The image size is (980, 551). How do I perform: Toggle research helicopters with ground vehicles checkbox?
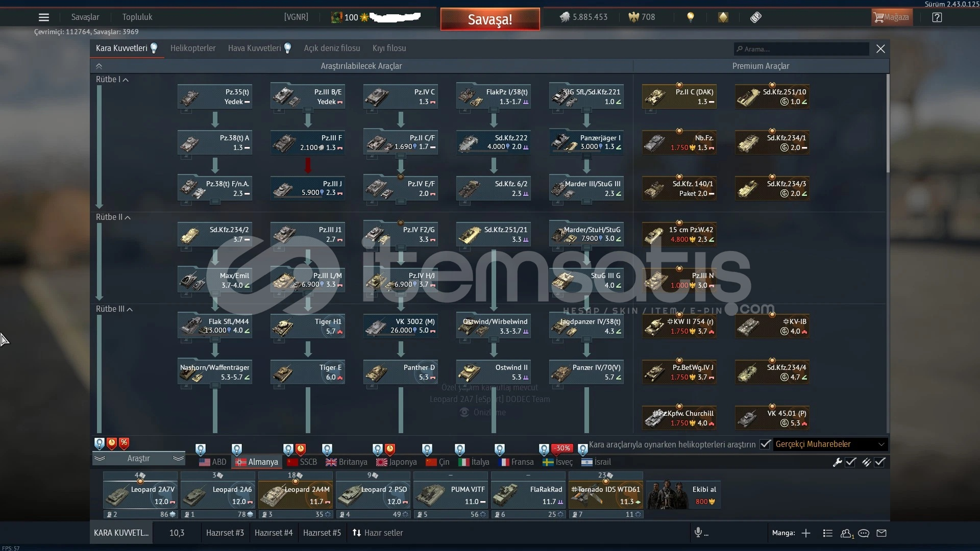pos(765,444)
